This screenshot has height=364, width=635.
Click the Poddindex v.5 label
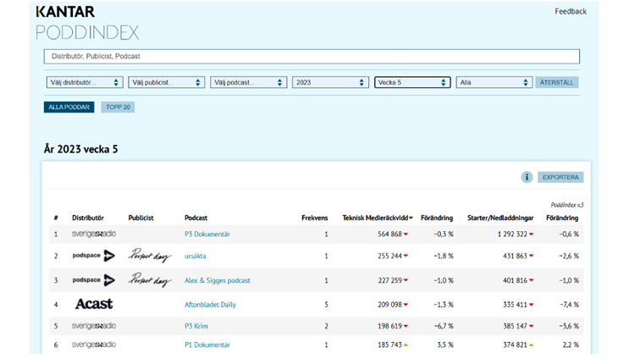pos(567,205)
